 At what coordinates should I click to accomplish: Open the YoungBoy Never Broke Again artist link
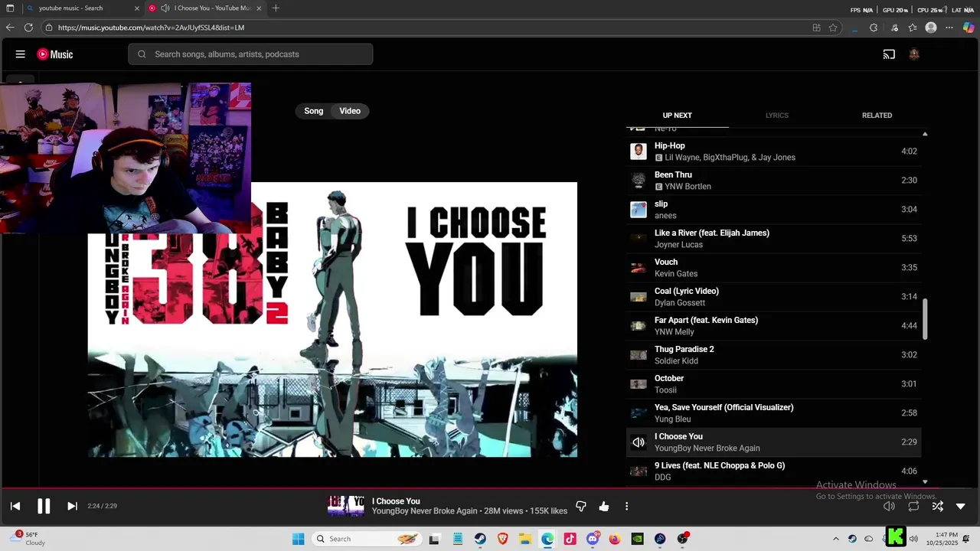[x=424, y=511]
